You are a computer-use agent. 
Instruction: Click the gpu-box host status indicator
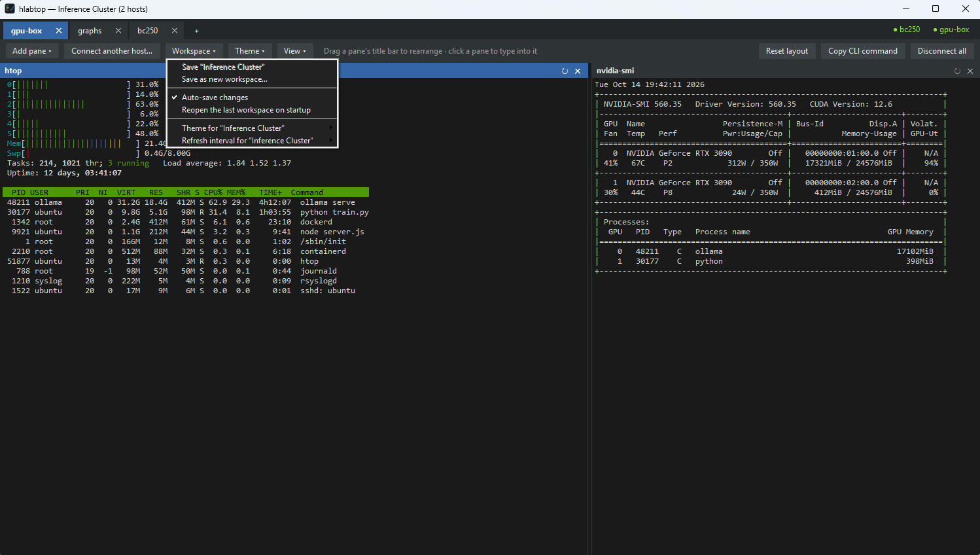click(x=951, y=29)
